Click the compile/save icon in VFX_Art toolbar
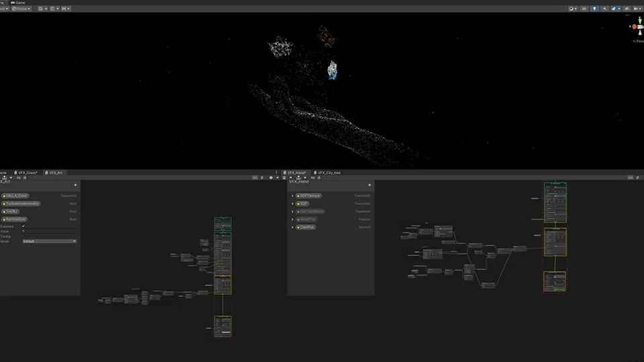The height and width of the screenshot is (362, 644). [4, 178]
